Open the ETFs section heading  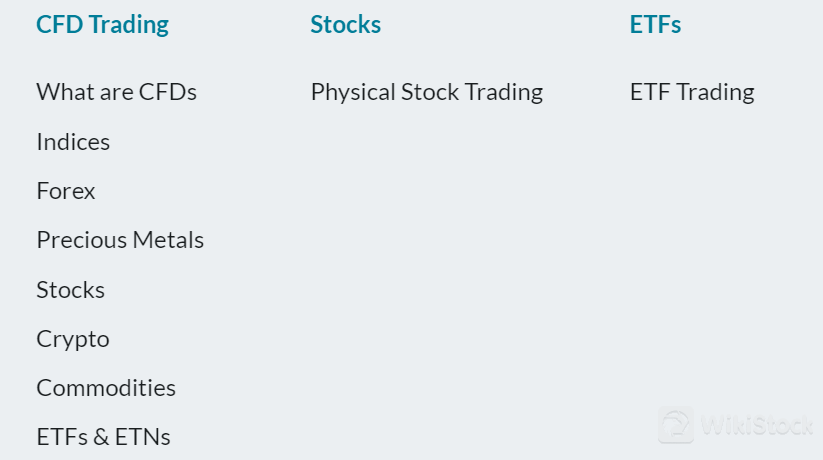pos(655,25)
